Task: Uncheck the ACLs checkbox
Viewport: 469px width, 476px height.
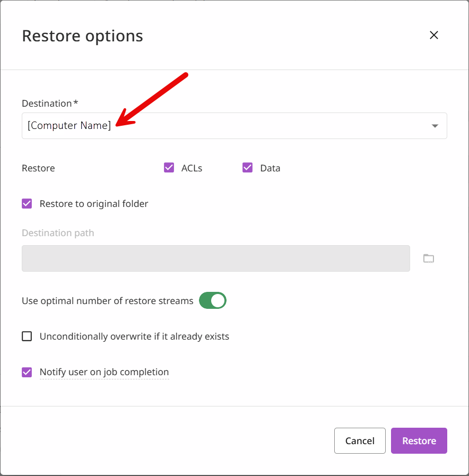Action: (169, 168)
